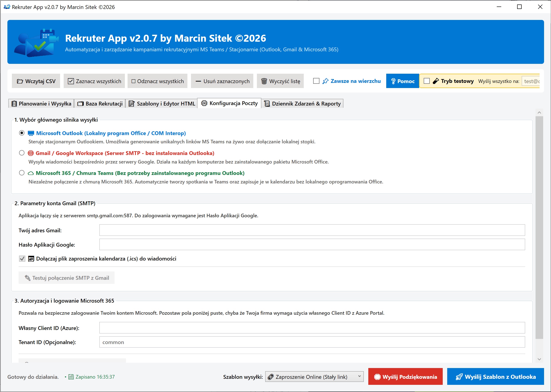
Task: Click the 'Szablon wysyłki:' label
Action: click(x=243, y=377)
